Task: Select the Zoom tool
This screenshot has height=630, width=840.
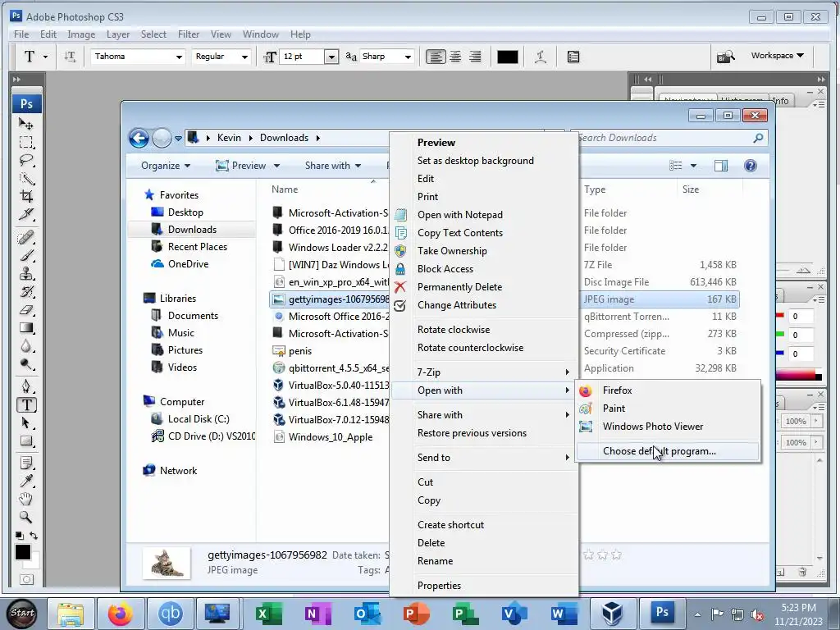Action: click(x=26, y=517)
